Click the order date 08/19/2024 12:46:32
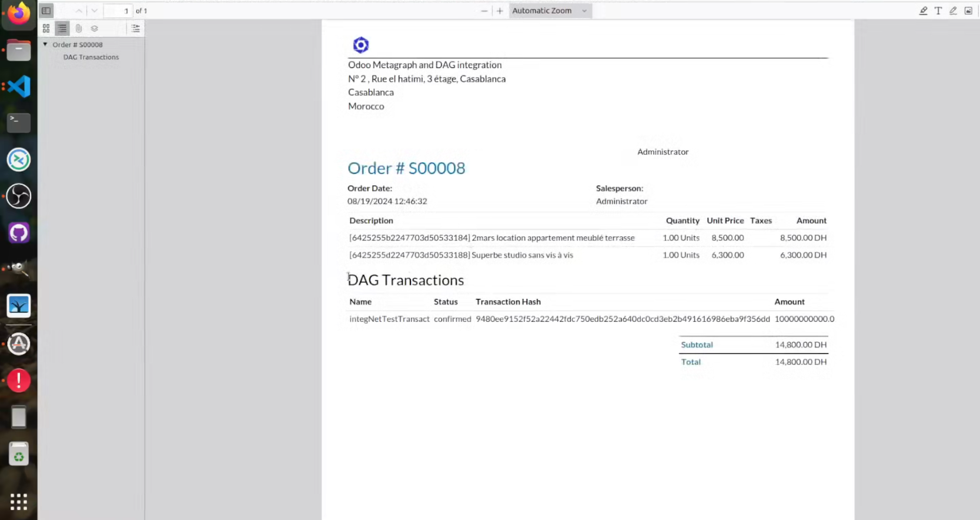Screen dimensions: 980x520 click(x=387, y=201)
